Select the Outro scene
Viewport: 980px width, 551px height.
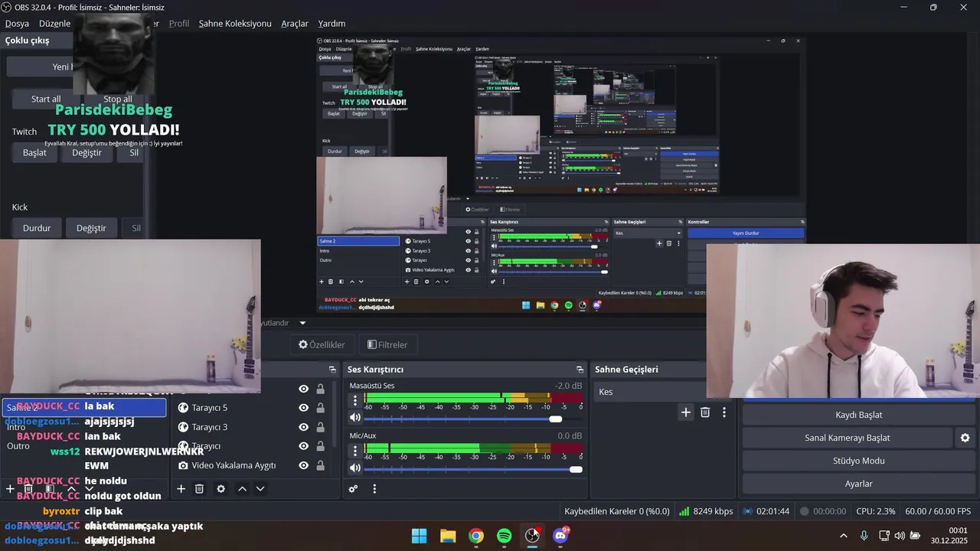[18, 446]
